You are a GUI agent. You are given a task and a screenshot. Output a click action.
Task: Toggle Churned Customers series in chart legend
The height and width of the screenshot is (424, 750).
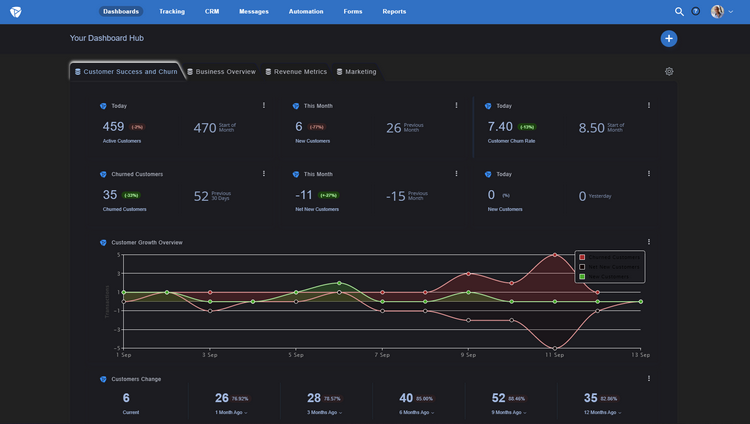coord(609,257)
